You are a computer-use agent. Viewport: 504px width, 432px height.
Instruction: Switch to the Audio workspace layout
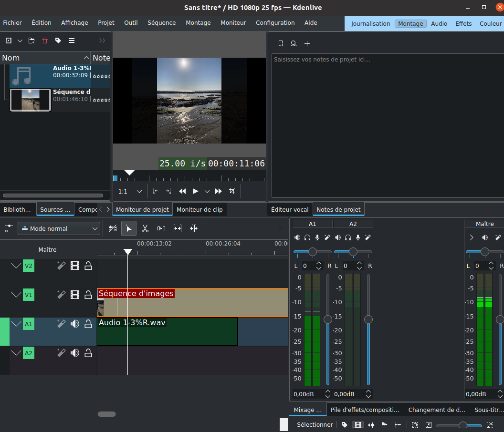pyautogui.click(x=439, y=24)
